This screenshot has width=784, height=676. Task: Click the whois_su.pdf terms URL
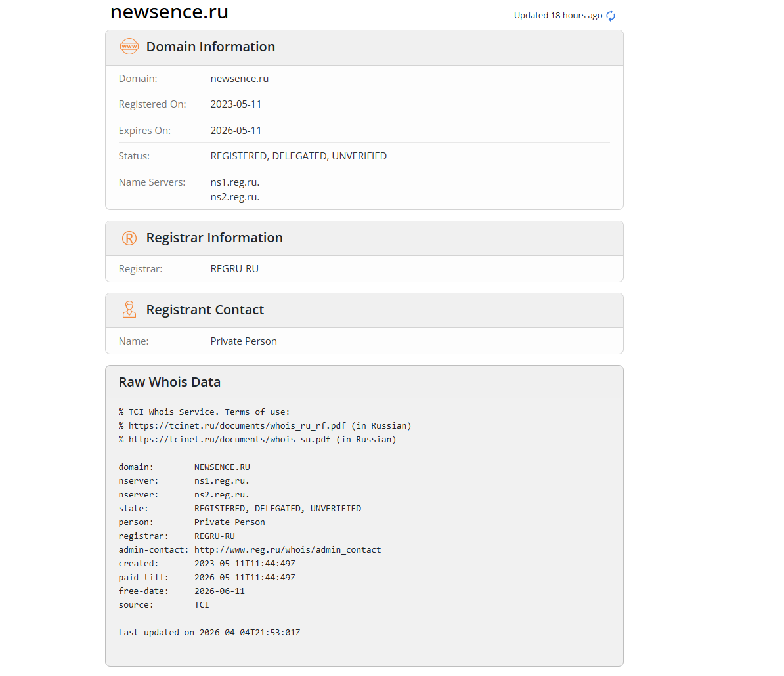click(229, 440)
